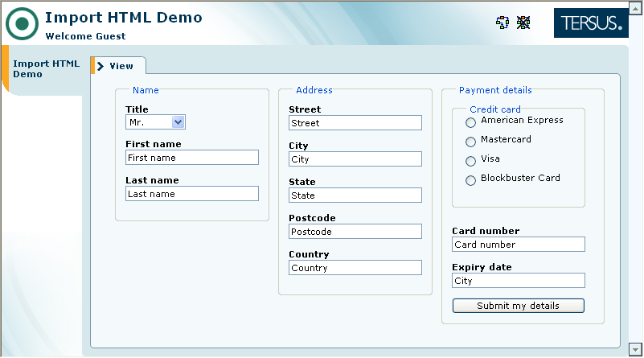
Task: Click the Street input field
Action: click(x=355, y=123)
